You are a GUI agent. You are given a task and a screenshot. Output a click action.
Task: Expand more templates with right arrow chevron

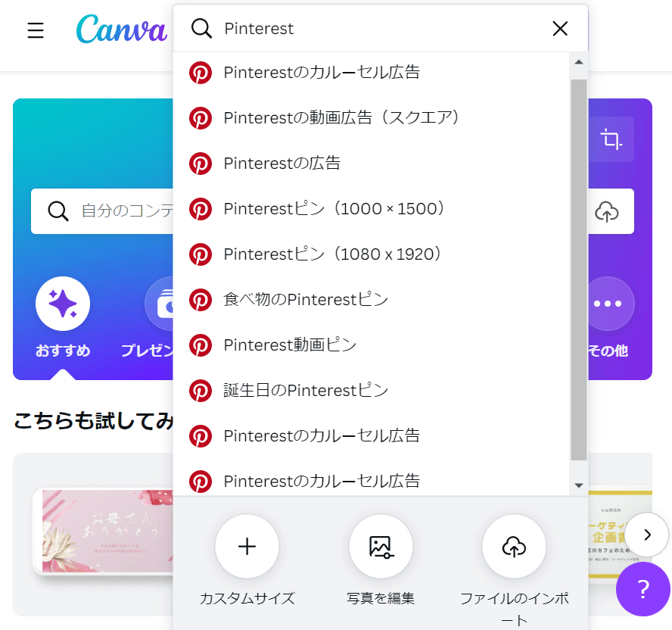tap(647, 534)
